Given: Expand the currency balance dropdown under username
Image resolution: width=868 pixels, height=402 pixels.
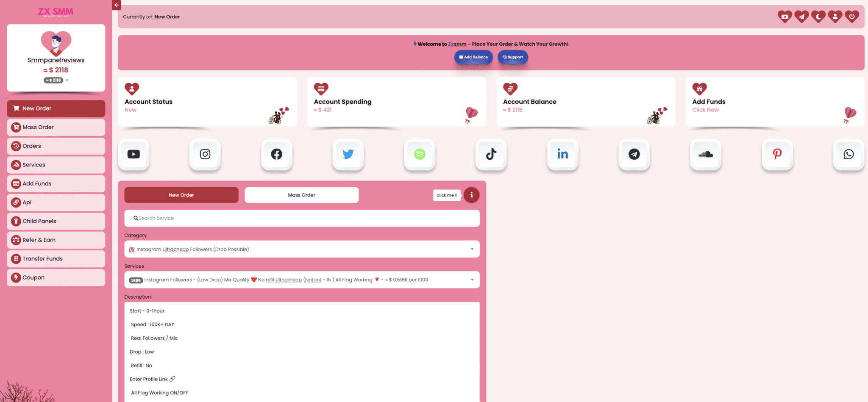Looking at the screenshot, I should pos(67,80).
